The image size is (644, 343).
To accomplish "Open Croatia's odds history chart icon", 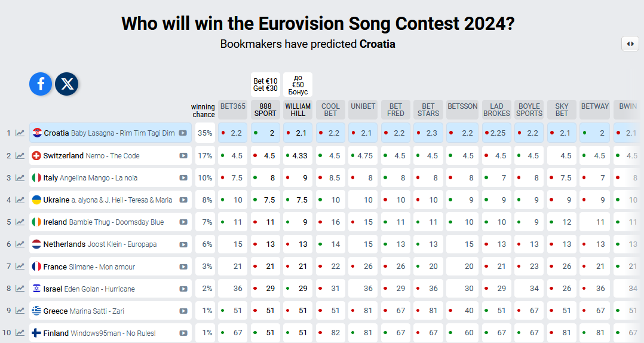I will pyautogui.click(x=20, y=133).
